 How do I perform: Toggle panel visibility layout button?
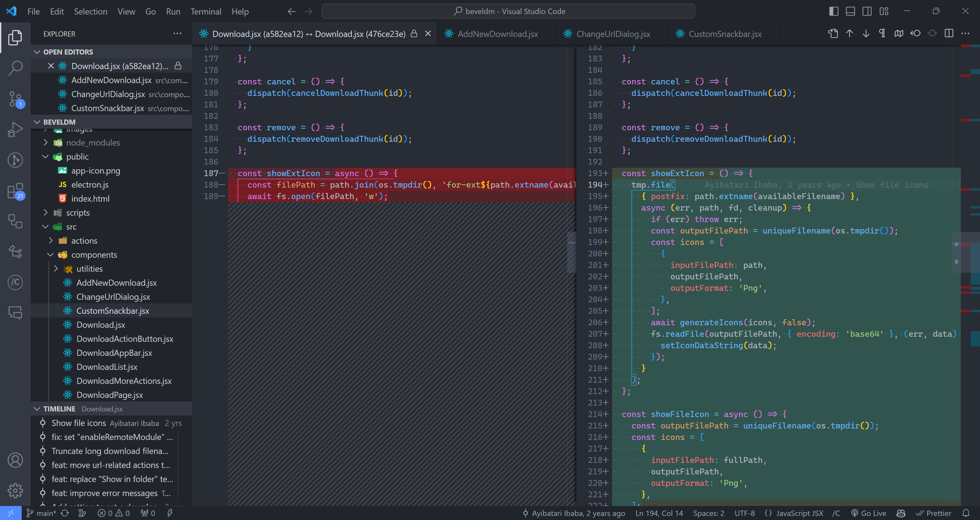850,11
